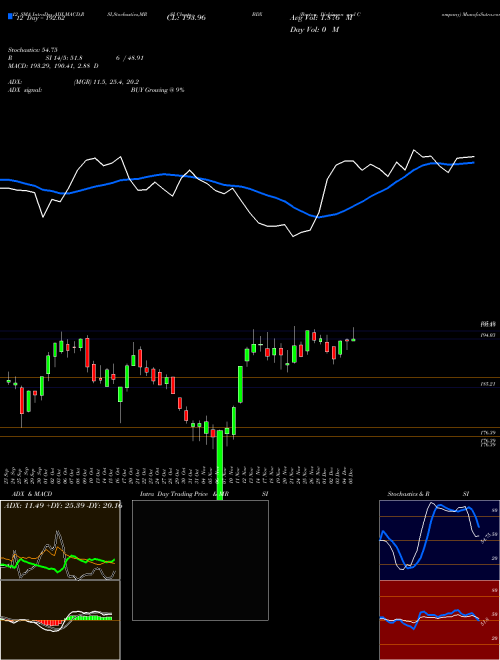Screen dimensions: 500x660
Task: Select the '12 Day = 192.62' label
Action: click(39, 18)
